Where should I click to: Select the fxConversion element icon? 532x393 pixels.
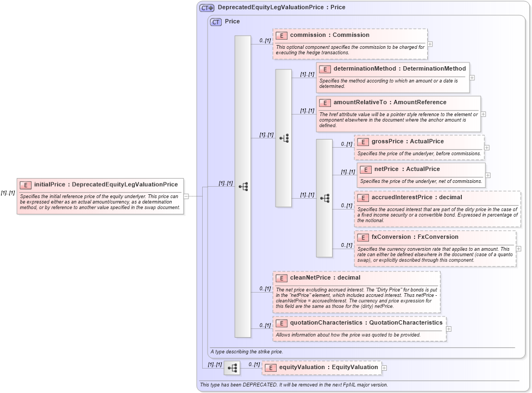point(363,237)
